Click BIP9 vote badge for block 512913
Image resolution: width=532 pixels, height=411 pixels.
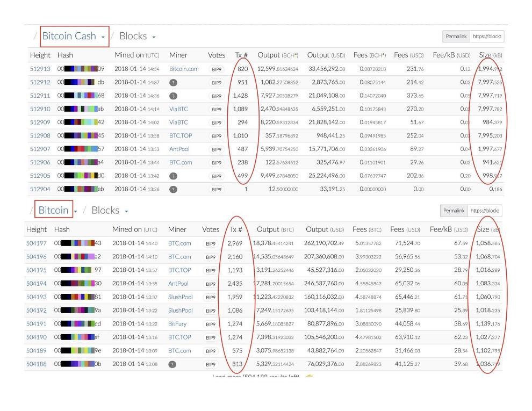click(x=217, y=69)
